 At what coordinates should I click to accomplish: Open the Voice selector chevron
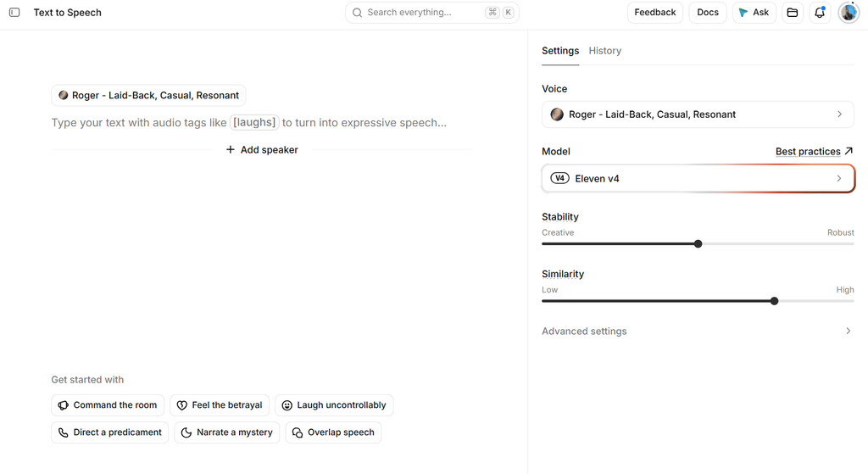pos(839,114)
